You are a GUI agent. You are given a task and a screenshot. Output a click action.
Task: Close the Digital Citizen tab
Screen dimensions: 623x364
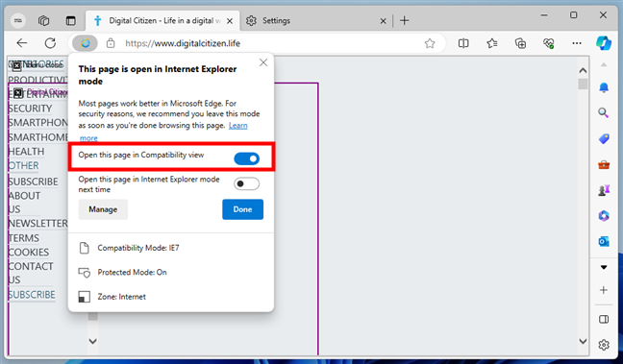(x=230, y=21)
